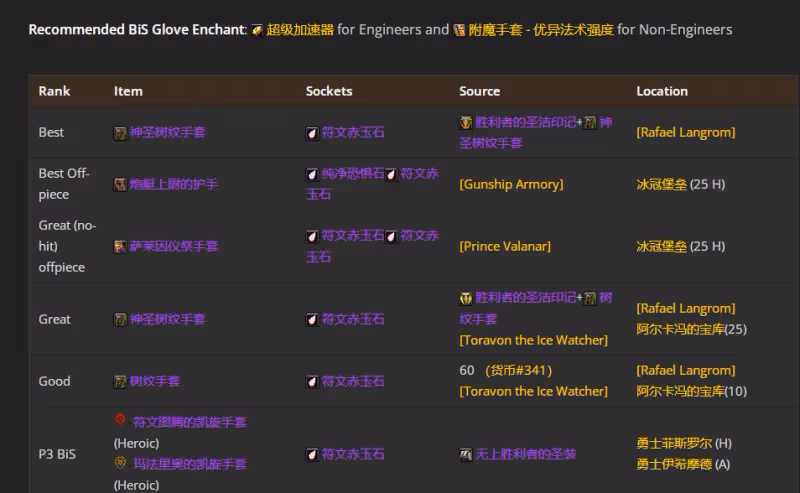Open 胜利者的圣洁印记 link in Best row
The image size is (800, 493).
pos(526,122)
